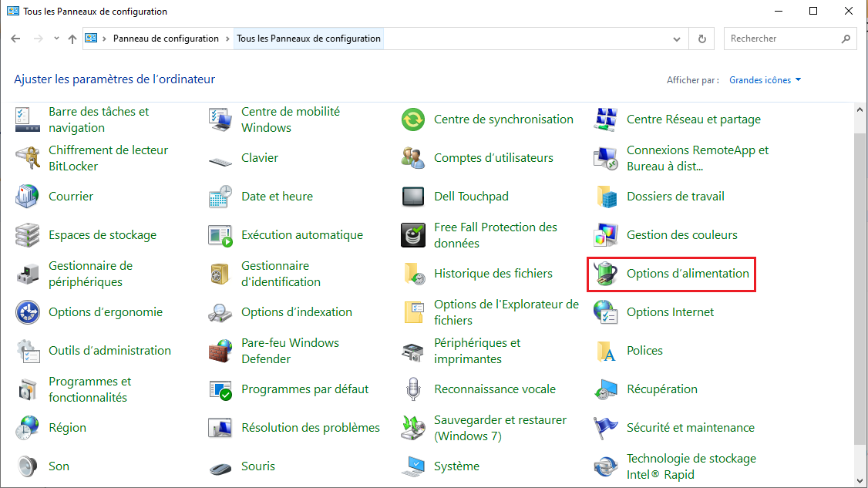
Task: Open the green Centre de synchronisation icon
Action: pyautogui.click(x=412, y=119)
